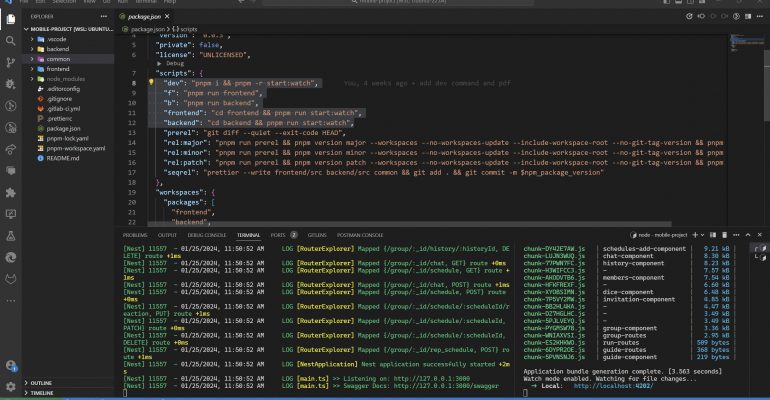Open .gitignore file in explorer
770x400 pixels.
[x=59, y=99]
